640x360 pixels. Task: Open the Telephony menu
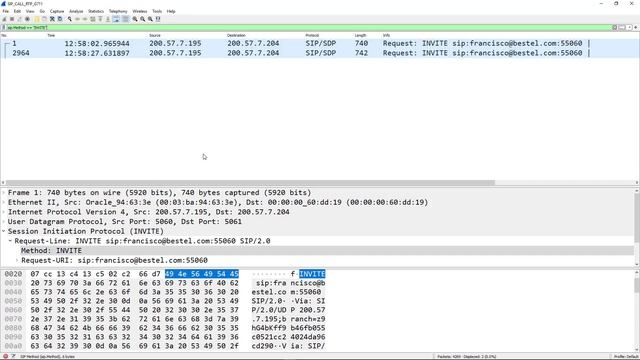click(118, 11)
